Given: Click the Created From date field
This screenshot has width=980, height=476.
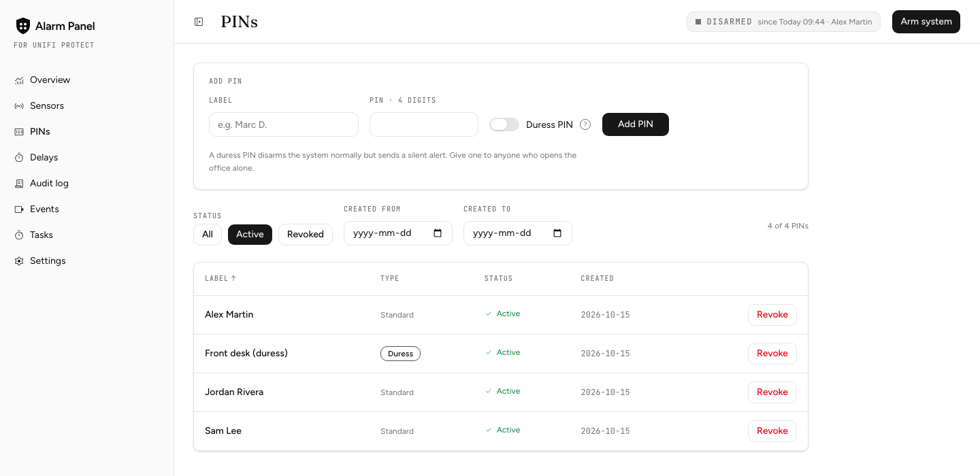Looking at the screenshot, I should [398, 233].
